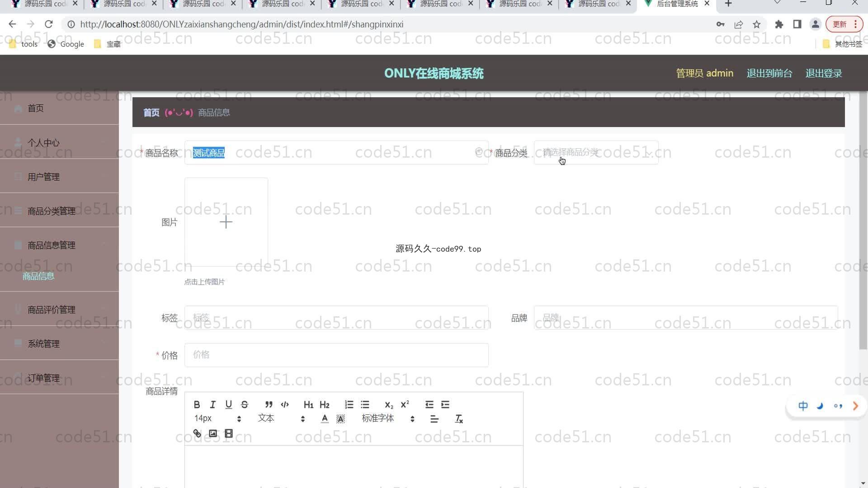Click the page vertical scrollbar

[x=863, y=220]
